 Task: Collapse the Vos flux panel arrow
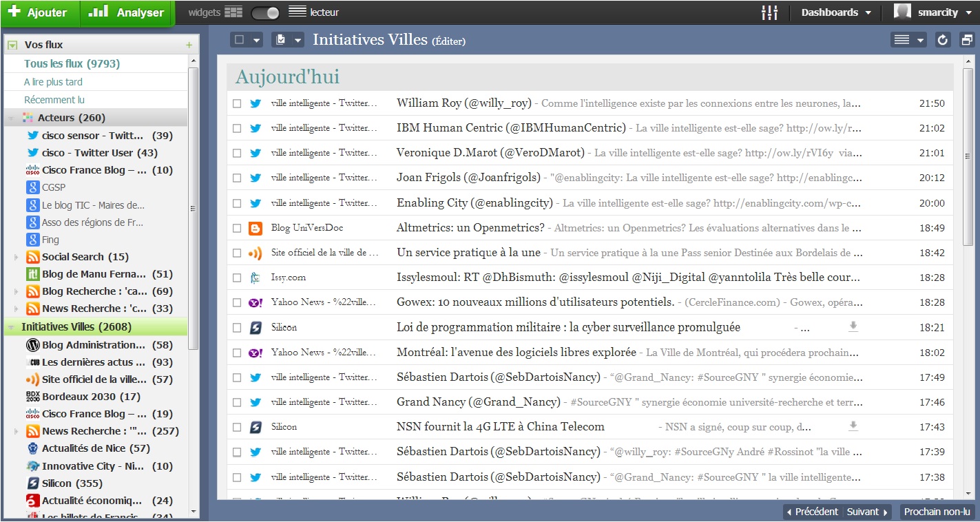[x=12, y=45]
